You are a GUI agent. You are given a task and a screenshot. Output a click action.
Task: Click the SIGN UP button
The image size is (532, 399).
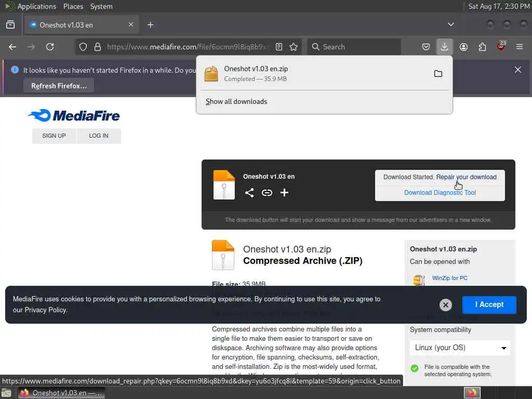(x=54, y=136)
